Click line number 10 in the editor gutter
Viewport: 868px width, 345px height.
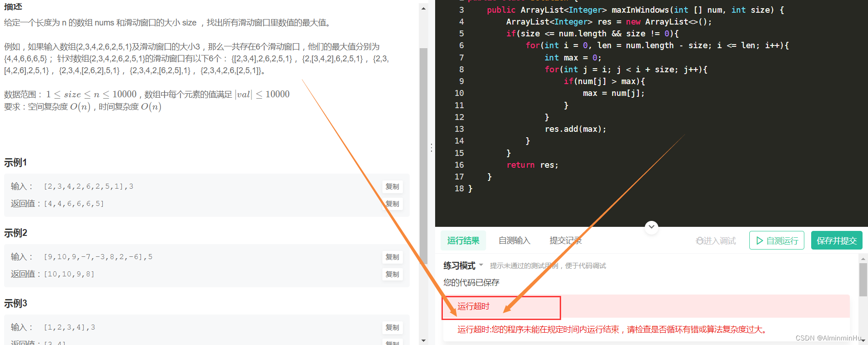[x=459, y=93]
